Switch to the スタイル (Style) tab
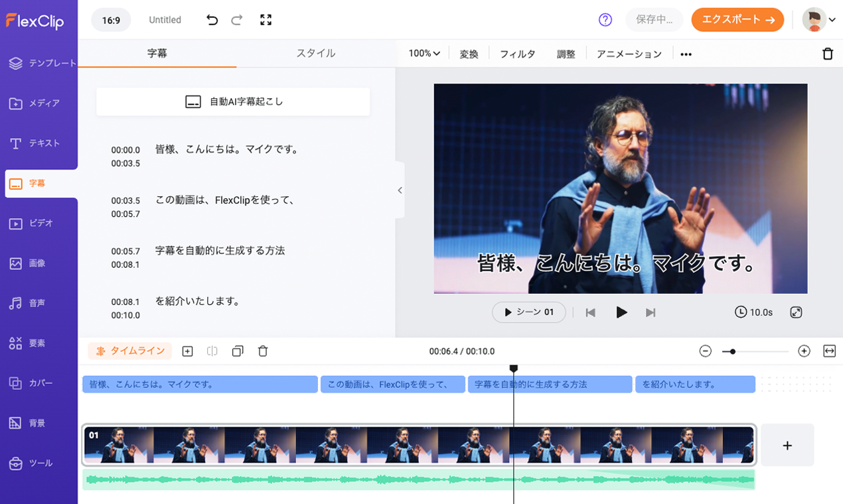Image resolution: width=843 pixels, height=504 pixels. [x=317, y=53]
